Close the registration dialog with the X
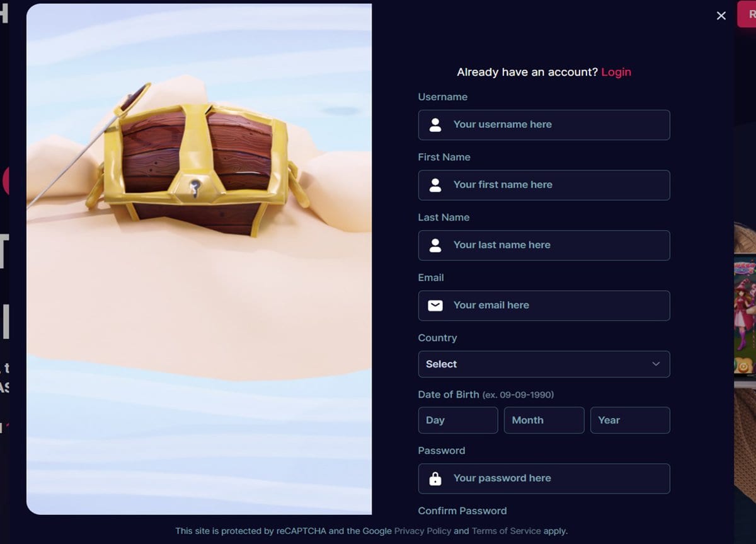 [721, 16]
